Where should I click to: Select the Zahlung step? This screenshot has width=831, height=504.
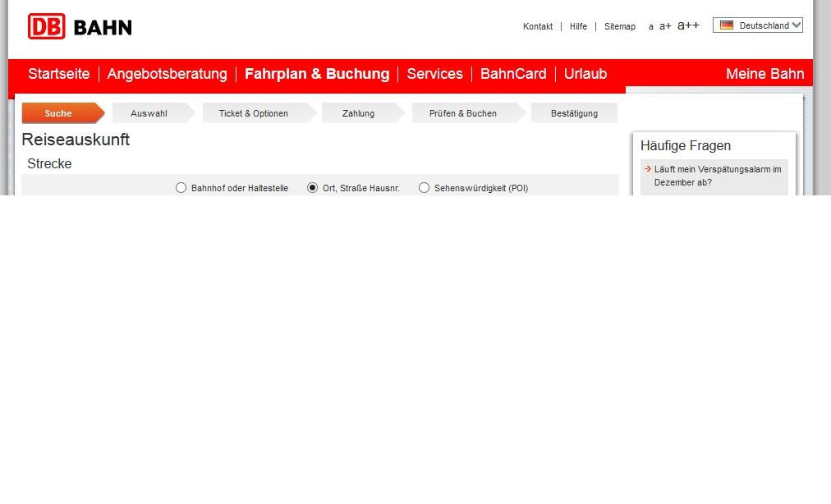point(363,113)
